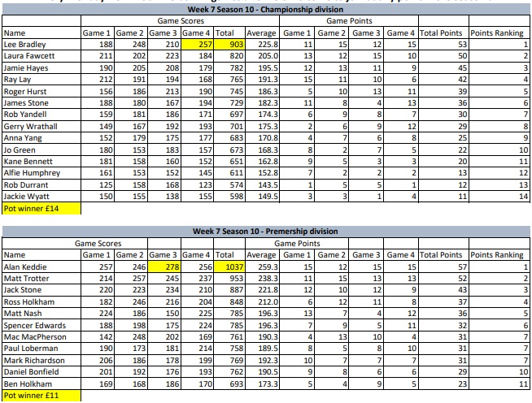Click Jo Green's total 673
Image resolution: width=532 pixels, height=403 pixels.
pyautogui.click(x=229, y=149)
